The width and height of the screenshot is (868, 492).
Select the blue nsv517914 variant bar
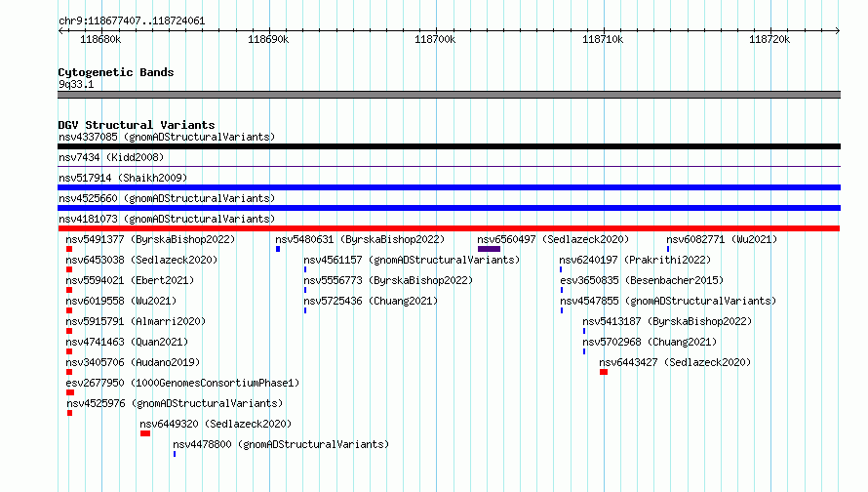click(449, 187)
